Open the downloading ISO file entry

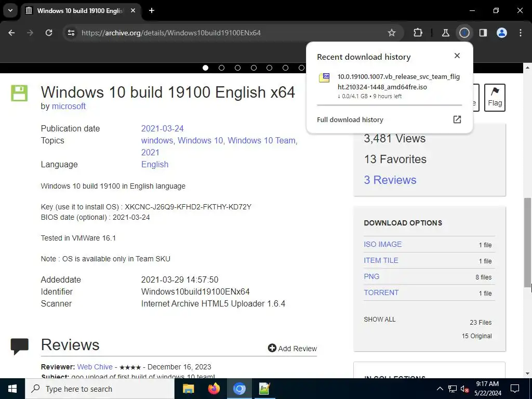point(389,86)
